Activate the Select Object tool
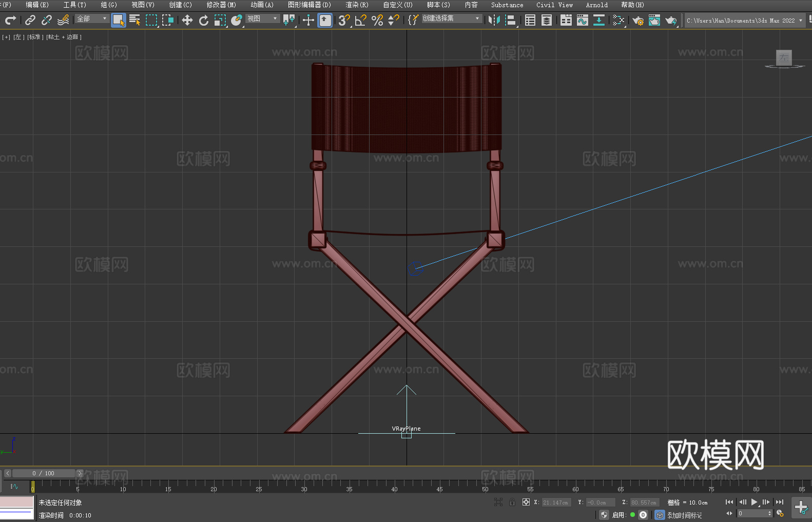This screenshot has height=522, width=812. [119, 20]
